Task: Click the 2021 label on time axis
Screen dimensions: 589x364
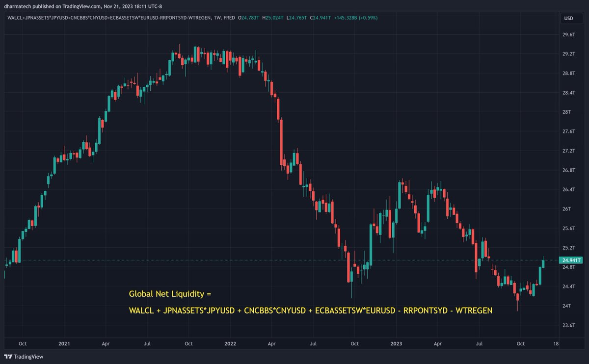Action: [x=64, y=344]
